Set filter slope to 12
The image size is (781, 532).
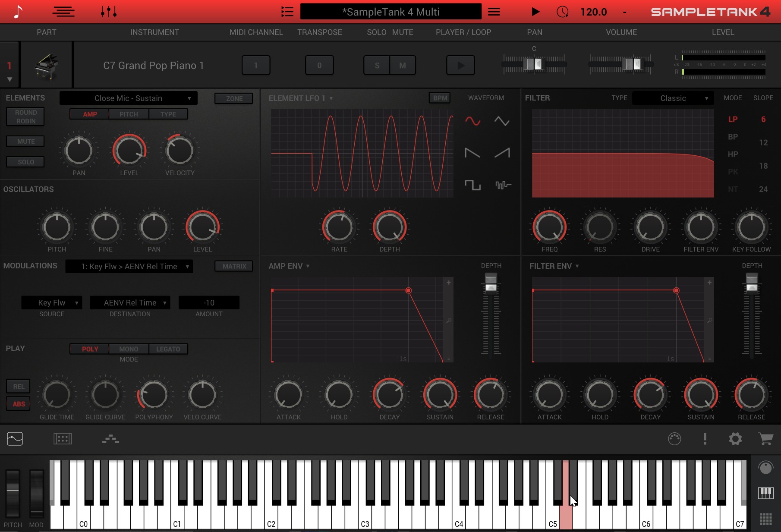click(763, 143)
